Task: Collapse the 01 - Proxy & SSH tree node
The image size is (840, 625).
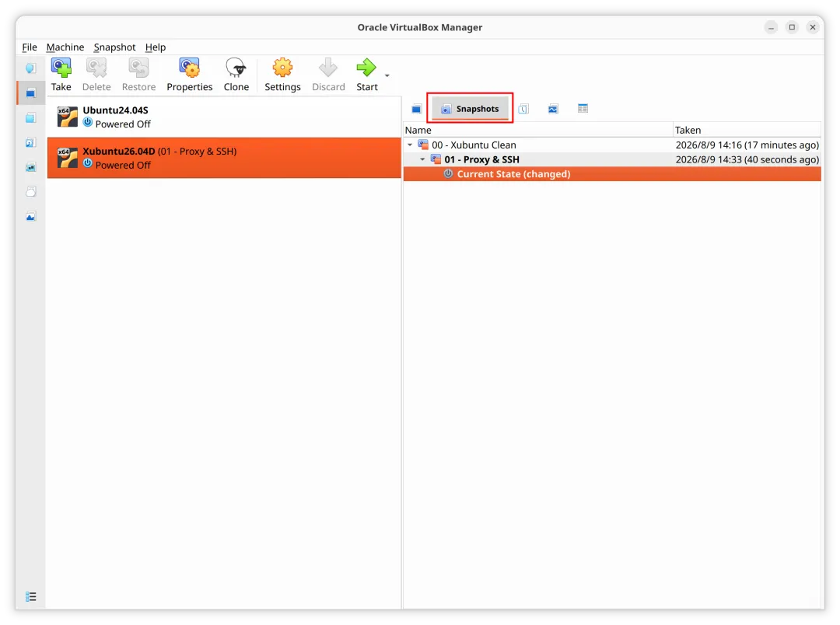Action: point(422,159)
